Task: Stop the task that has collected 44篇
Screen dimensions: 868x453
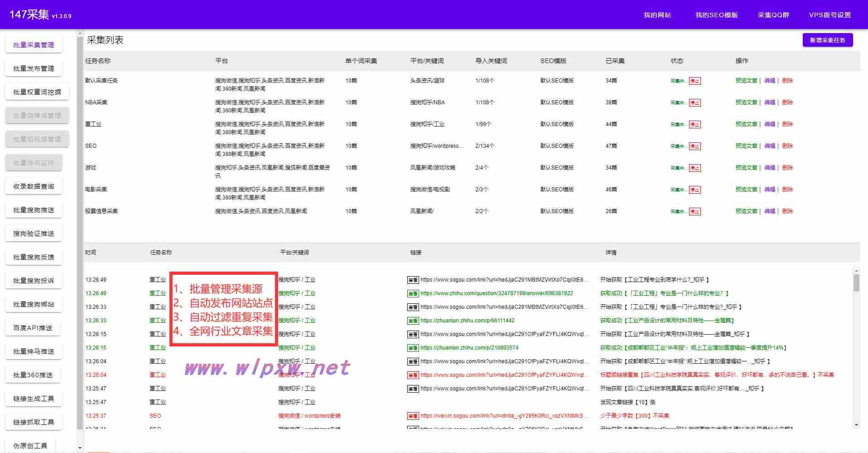Action: (695, 125)
